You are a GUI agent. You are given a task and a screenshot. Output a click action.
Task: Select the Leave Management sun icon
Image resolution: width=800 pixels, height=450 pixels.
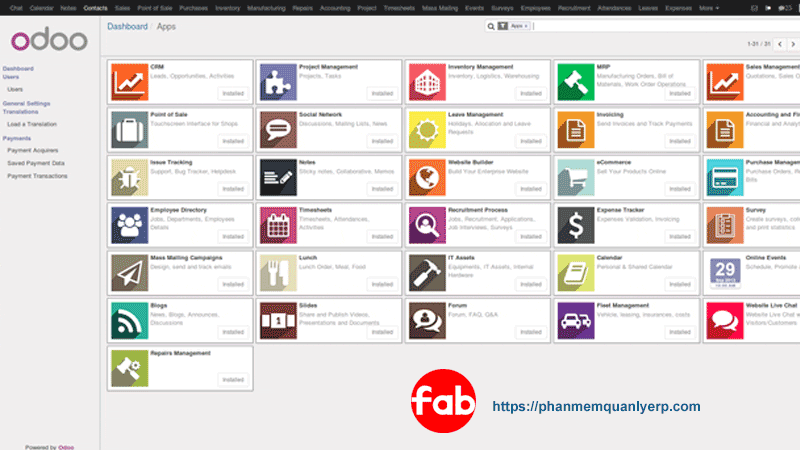coord(427,130)
